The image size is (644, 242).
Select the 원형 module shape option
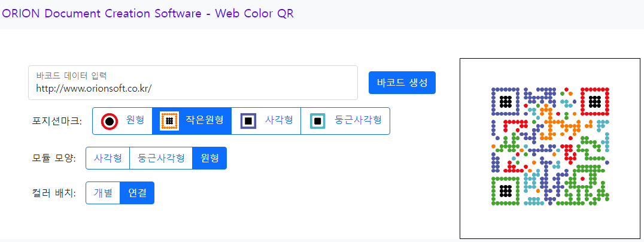pos(209,158)
